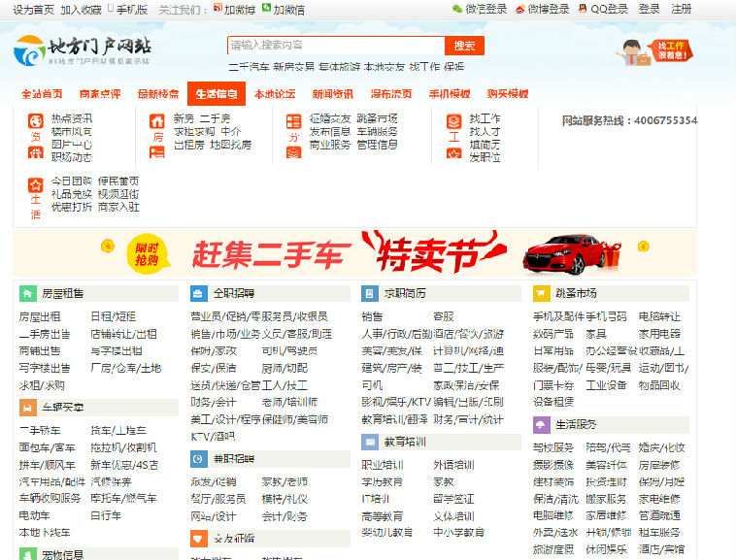
Task: Click the 新房交易 hot search link
Action: pos(294,67)
